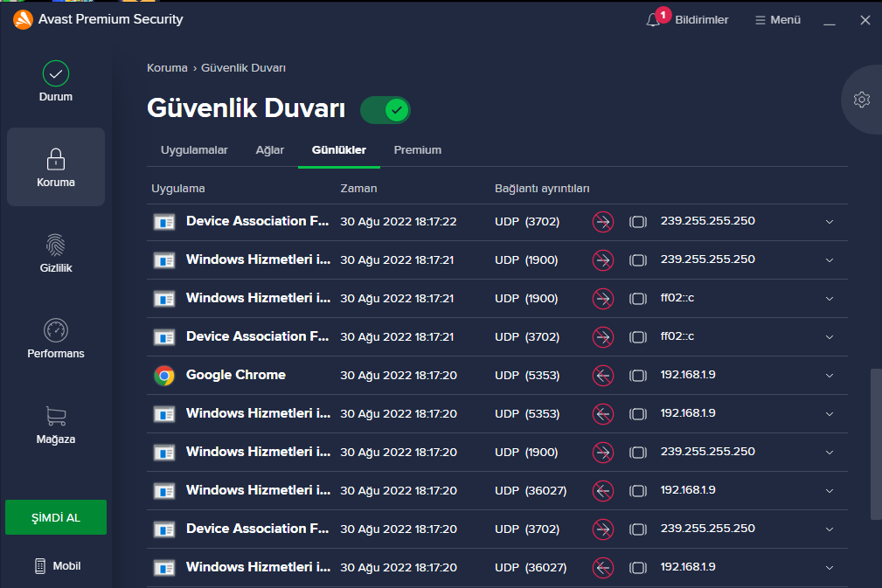Click the ŞİMDİ AL button
This screenshot has width=882, height=588.
(x=56, y=517)
